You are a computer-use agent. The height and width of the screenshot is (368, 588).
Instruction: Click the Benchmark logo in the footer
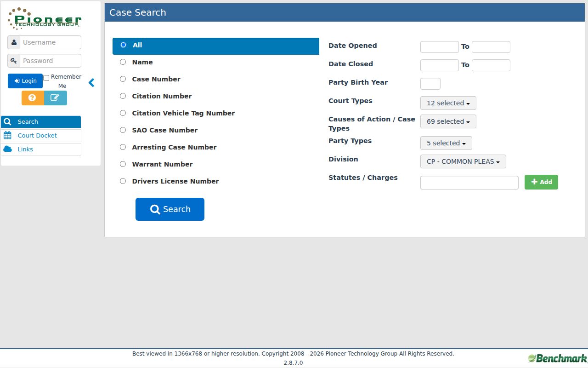[557, 358]
